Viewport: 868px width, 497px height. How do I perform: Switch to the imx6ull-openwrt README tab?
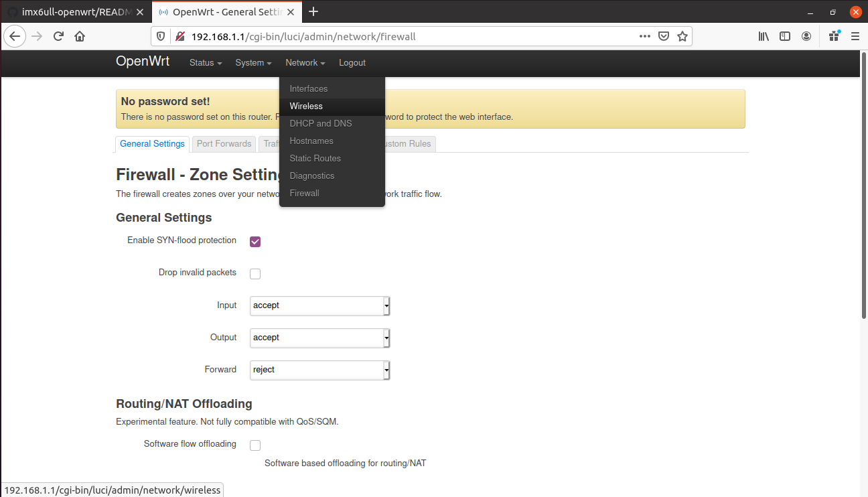coord(76,12)
